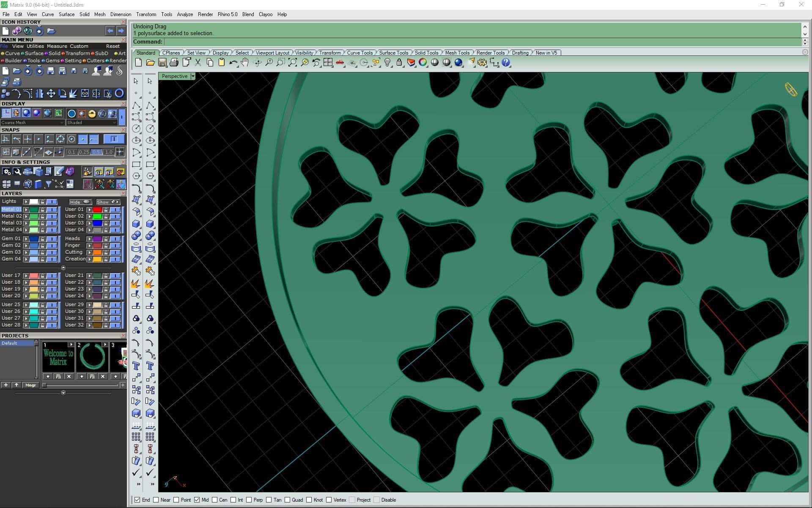Click the Text tool in left toolbar
The height and width of the screenshot is (508, 812).
136,366
